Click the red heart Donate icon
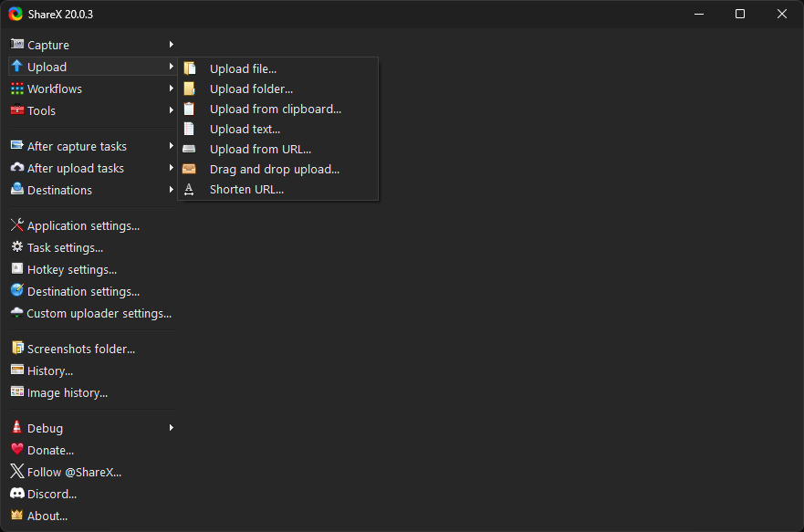Image resolution: width=804 pixels, height=532 pixels. [x=17, y=450]
